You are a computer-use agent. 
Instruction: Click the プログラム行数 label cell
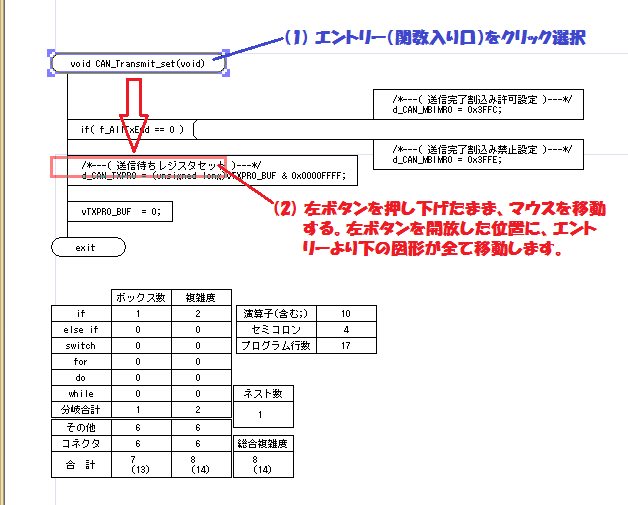tap(276, 346)
